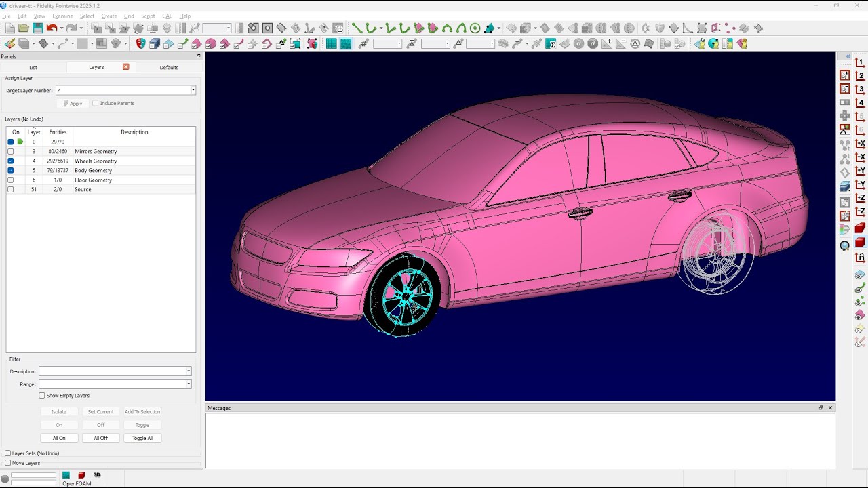Click the All Off button
Screen dimensions: 868x488
pyautogui.click(x=100, y=438)
